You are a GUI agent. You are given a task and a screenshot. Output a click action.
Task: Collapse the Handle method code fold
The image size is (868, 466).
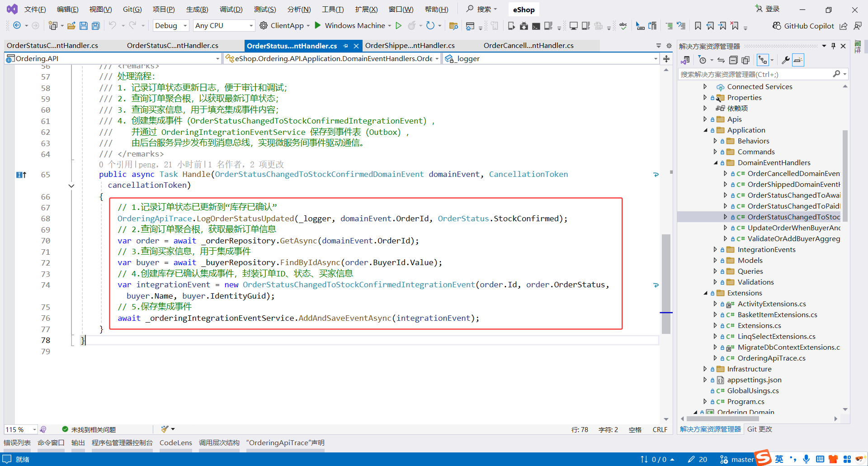(x=71, y=185)
